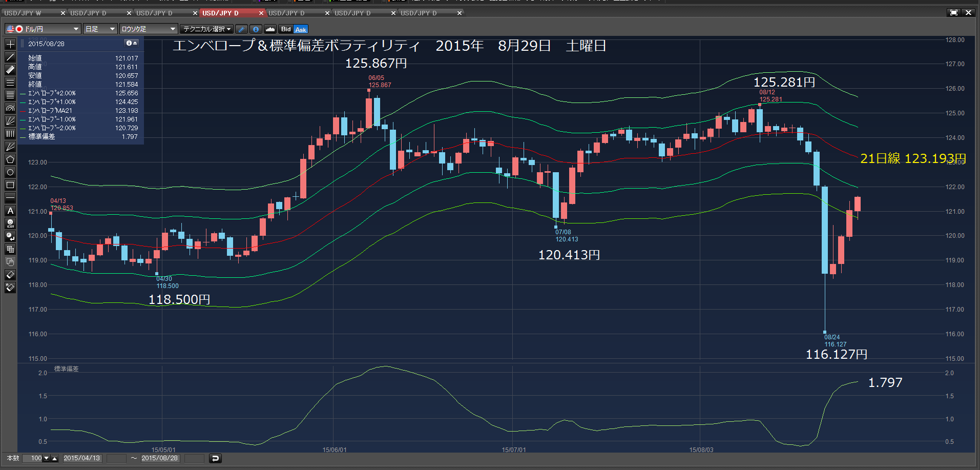Click the 本数 count field showing 100
This screenshot has height=470, width=980.
pos(32,458)
